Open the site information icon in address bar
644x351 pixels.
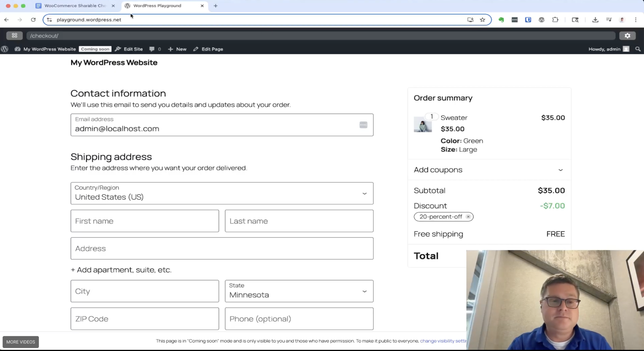[x=49, y=20]
